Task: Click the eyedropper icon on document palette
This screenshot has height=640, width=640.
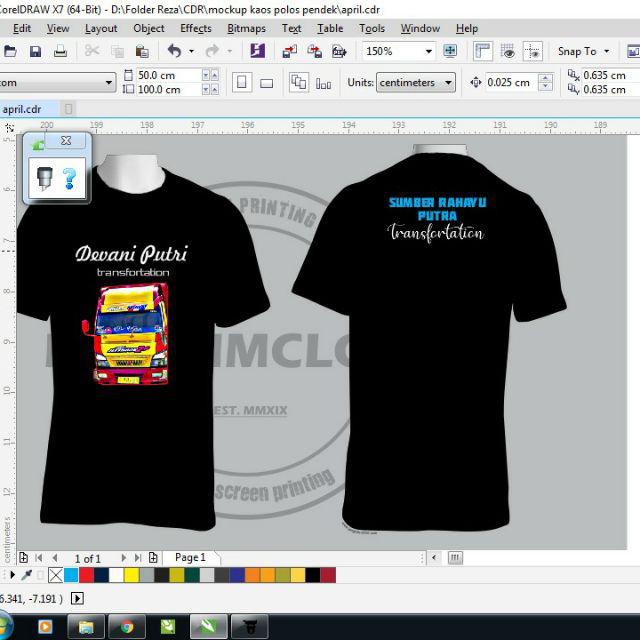Action: coord(27,575)
